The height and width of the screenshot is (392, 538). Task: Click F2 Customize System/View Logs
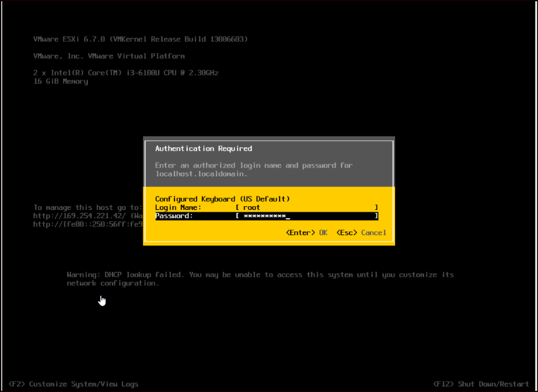74,384
